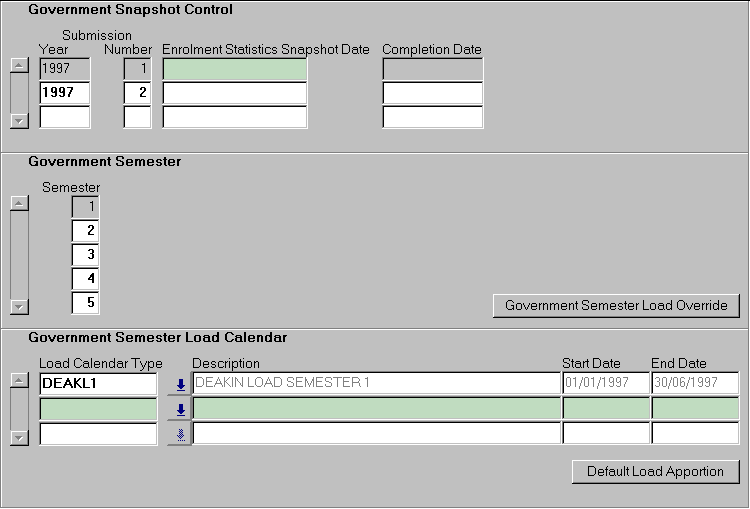Screen dimensions: 750x509
Task: Click the Submission Year field in second row
Action: (64, 93)
